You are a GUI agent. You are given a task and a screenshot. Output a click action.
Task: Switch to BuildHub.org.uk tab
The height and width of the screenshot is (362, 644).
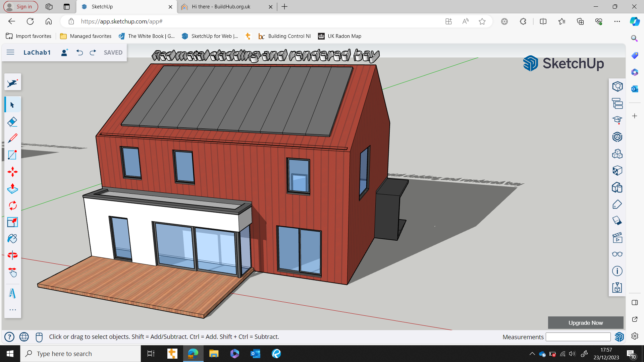click(x=221, y=7)
